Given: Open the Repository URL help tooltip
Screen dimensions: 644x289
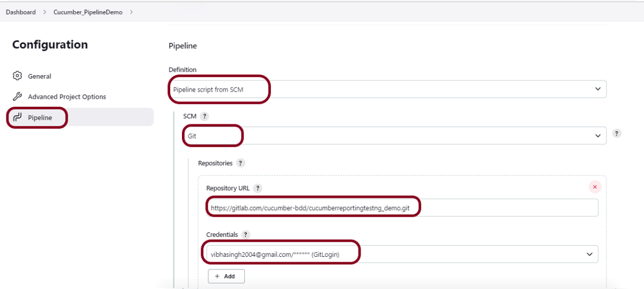Looking at the screenshot, I should coord(258,188).
